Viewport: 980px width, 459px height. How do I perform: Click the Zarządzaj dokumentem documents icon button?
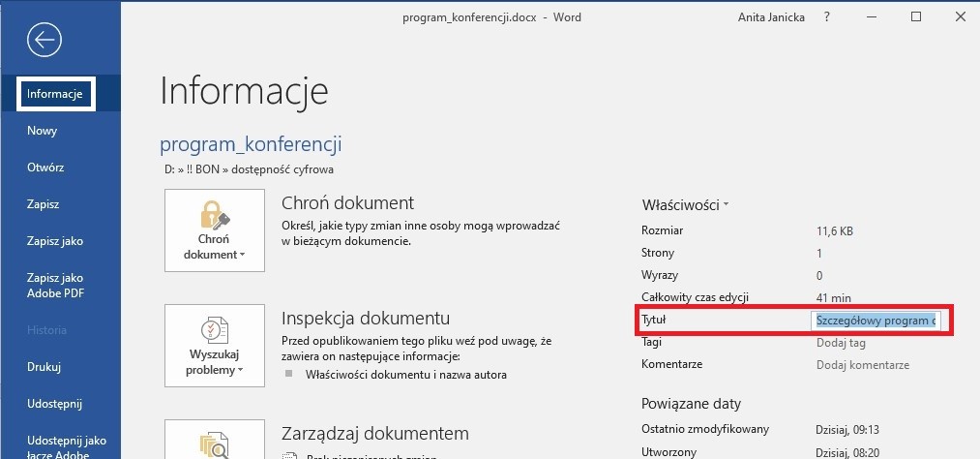(215, 440)
